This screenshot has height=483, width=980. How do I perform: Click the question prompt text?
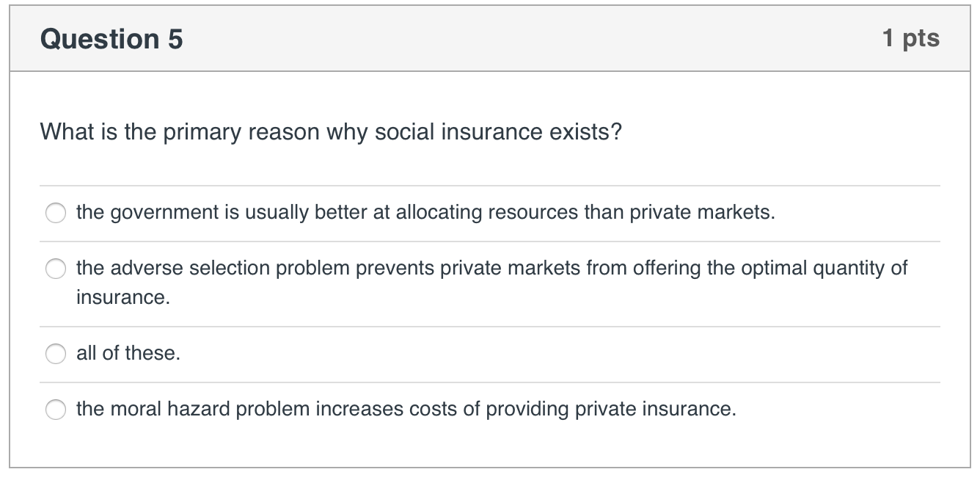(330, 131)
